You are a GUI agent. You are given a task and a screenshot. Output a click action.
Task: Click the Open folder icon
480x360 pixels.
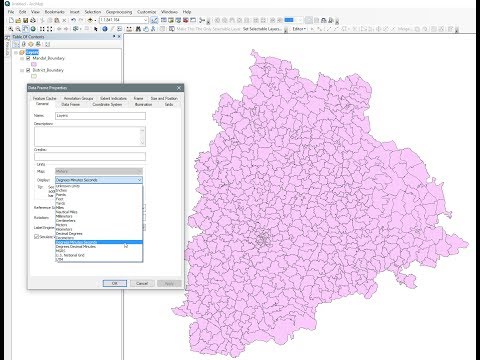tap(18, 20)
